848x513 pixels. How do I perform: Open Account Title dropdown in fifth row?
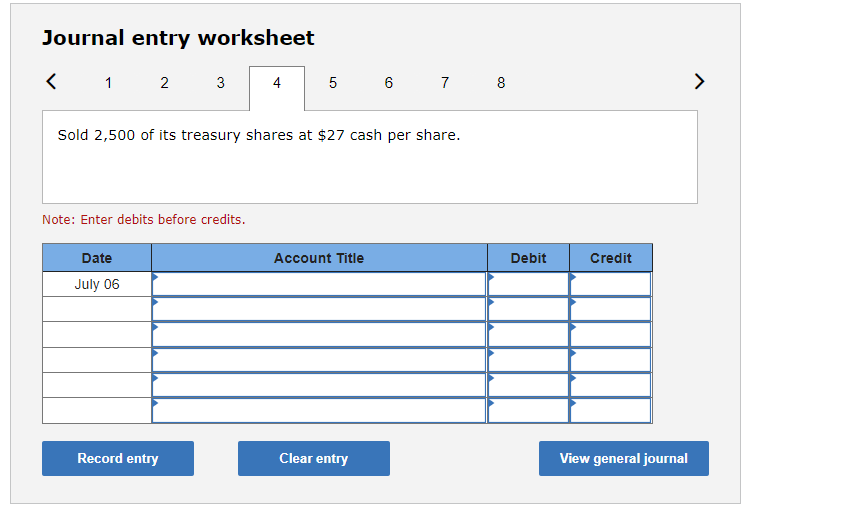[319, 385]
